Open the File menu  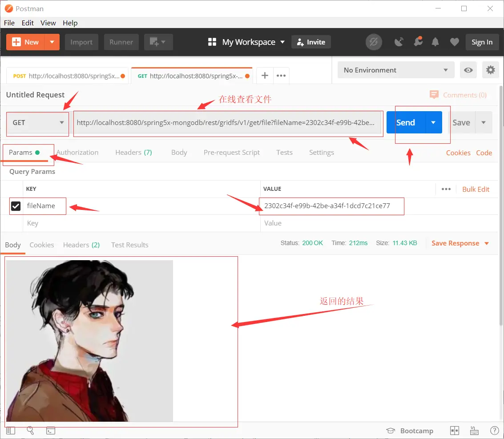pos(9,23)
